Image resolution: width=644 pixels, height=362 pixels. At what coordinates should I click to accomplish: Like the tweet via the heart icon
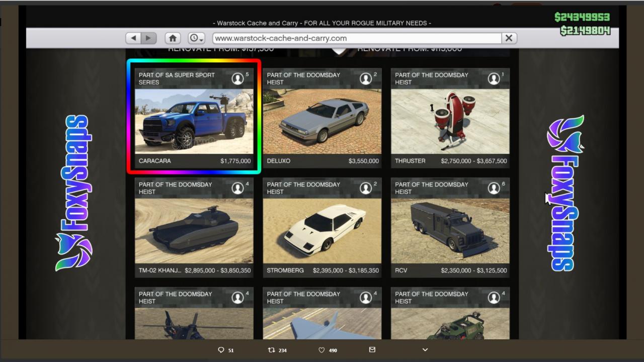[x=321, y=350]
